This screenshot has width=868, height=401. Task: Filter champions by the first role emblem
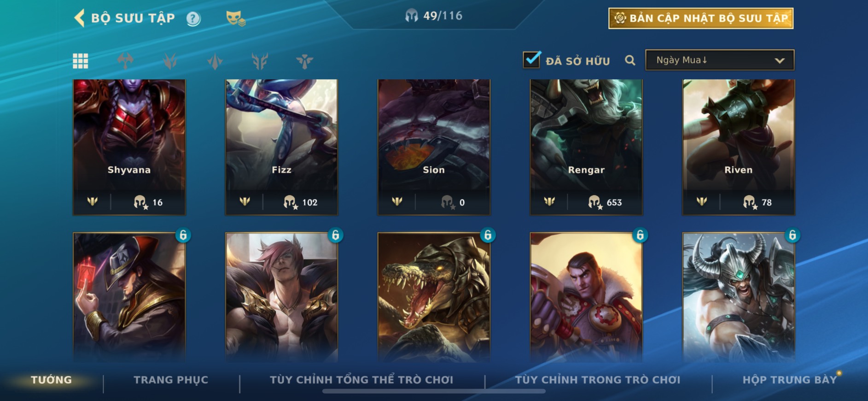tap(125, 61)
